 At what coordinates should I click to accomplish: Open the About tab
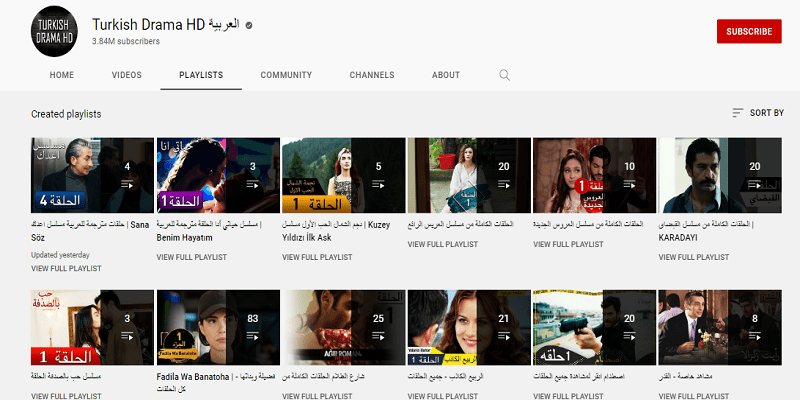tap(446, 75)
